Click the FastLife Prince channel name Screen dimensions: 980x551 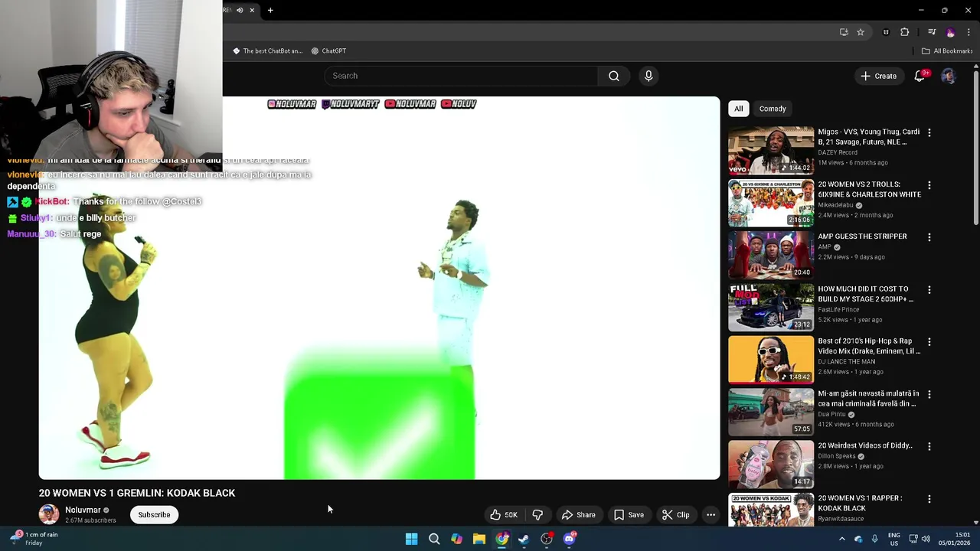click(838, 310)
